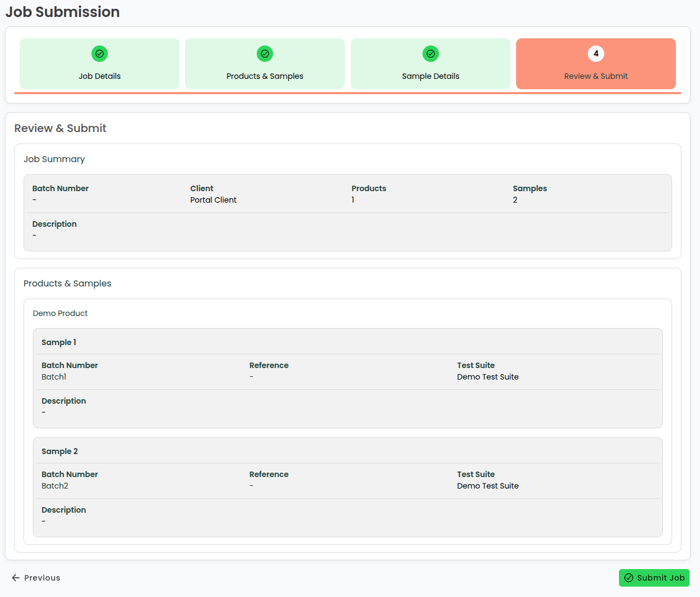Click the Samples label in Job Summary
This screenshot has width=700, height=597.
click(530, 188)
